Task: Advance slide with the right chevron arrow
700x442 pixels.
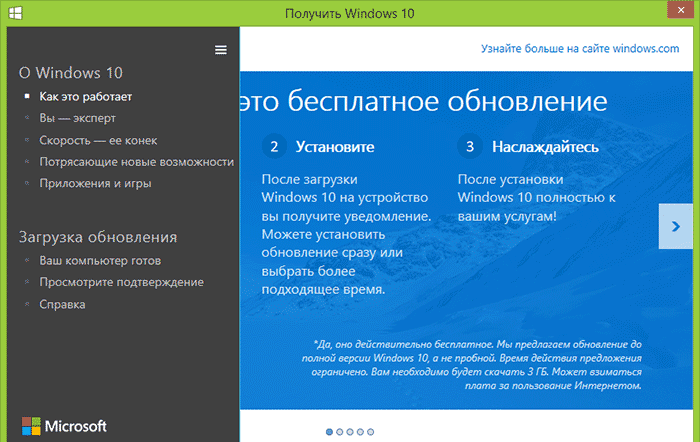Action: (675, 226)
